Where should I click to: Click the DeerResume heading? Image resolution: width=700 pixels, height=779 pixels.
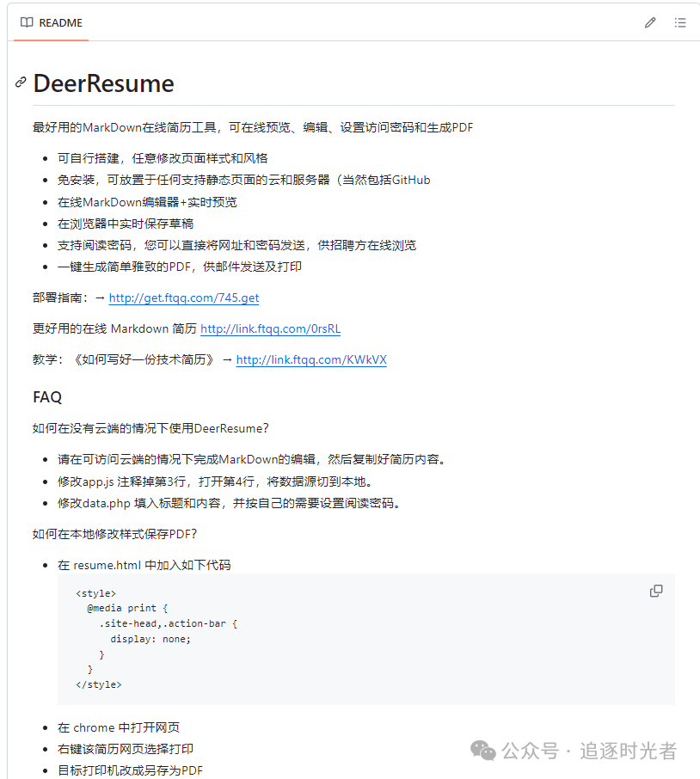coord(104,83)
